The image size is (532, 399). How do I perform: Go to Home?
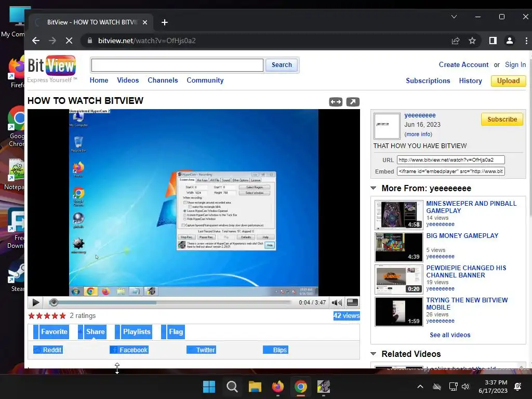coord(99,81)
